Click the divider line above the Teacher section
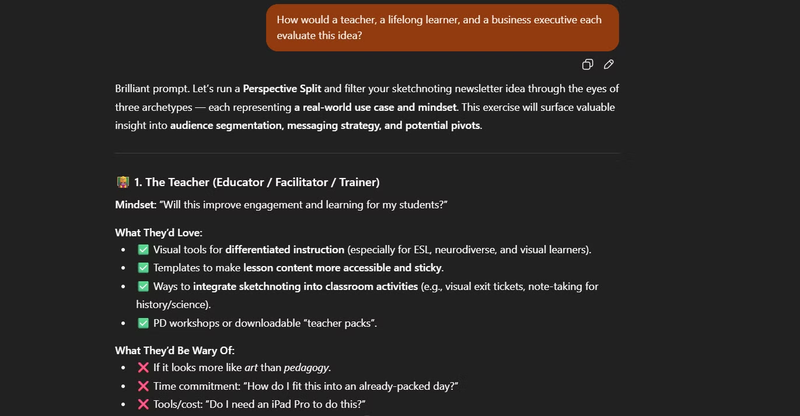This screenshot has height=416, width=800. click(367, 153)
